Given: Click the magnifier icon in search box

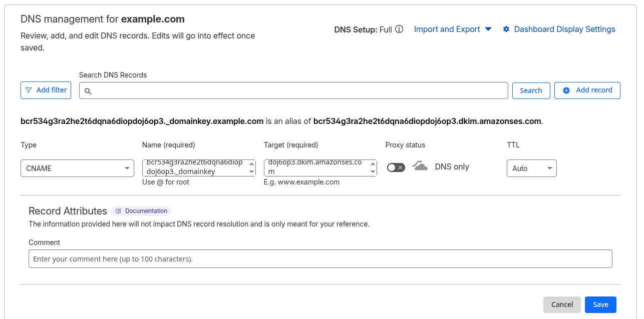Looking at the screenshot, I should click(x=88, y=91).
